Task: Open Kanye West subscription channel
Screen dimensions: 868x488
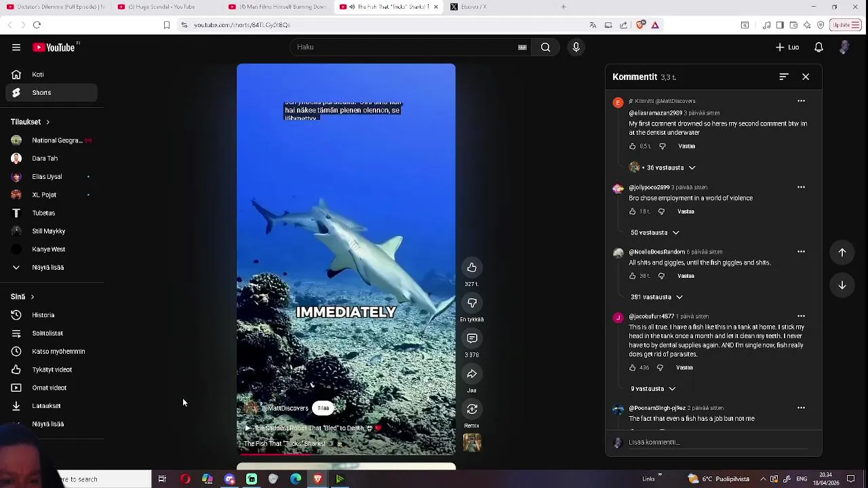Action: pos(52,249)
